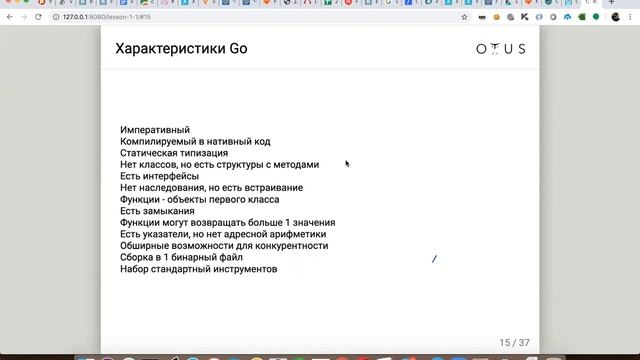The width and height of the screenshot is (640, 360).
Task: Click the line "Императивный"
Action: (x=155, y=130)
